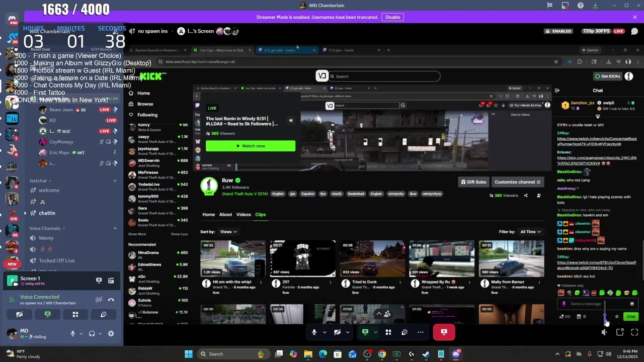The width and height of the screenshot is (644, 362).
Task: Open Discord direct messages home icon
Action: tap(12, 19)
